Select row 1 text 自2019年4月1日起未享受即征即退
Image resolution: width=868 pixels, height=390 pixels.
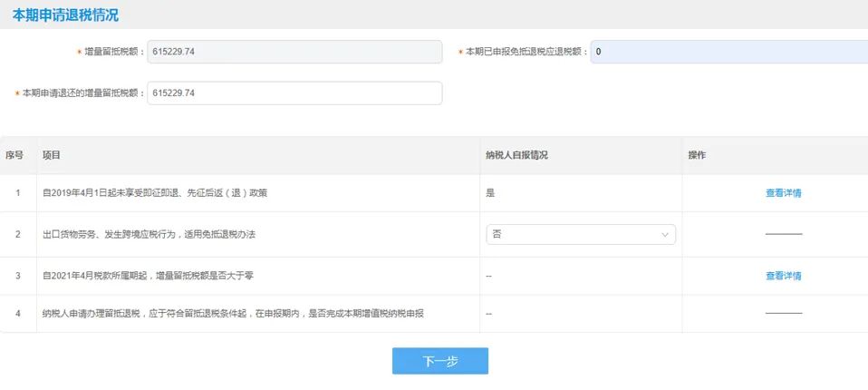point(109,193)
